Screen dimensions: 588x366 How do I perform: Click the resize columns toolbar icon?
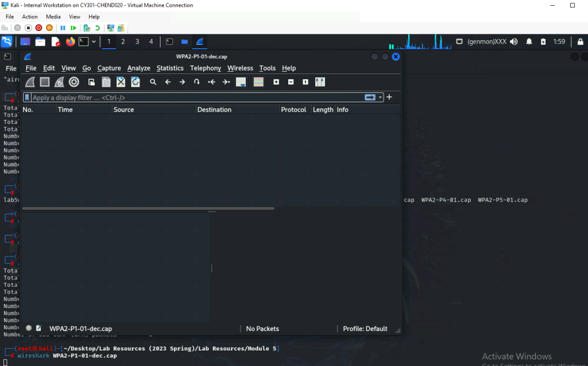[320, 82]
